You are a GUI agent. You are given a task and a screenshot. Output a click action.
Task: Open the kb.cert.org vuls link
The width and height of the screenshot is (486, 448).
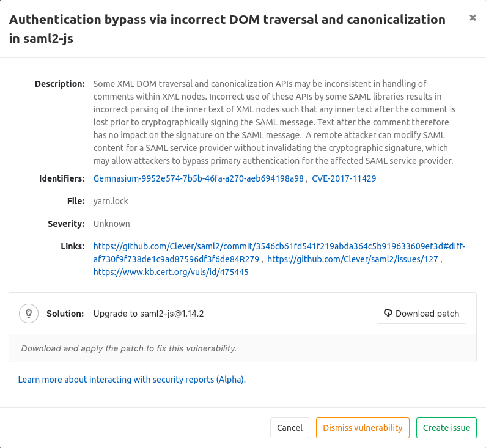coord(171,272)
